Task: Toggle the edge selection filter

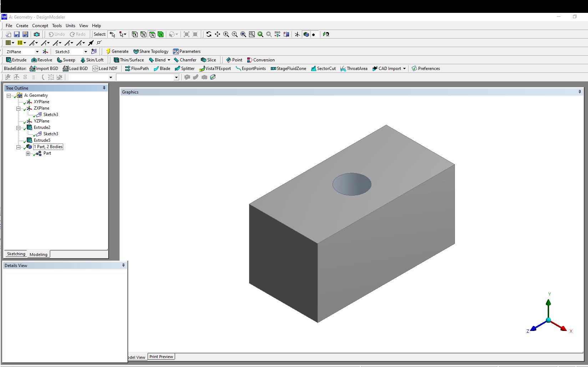Action: pos(143,34)
